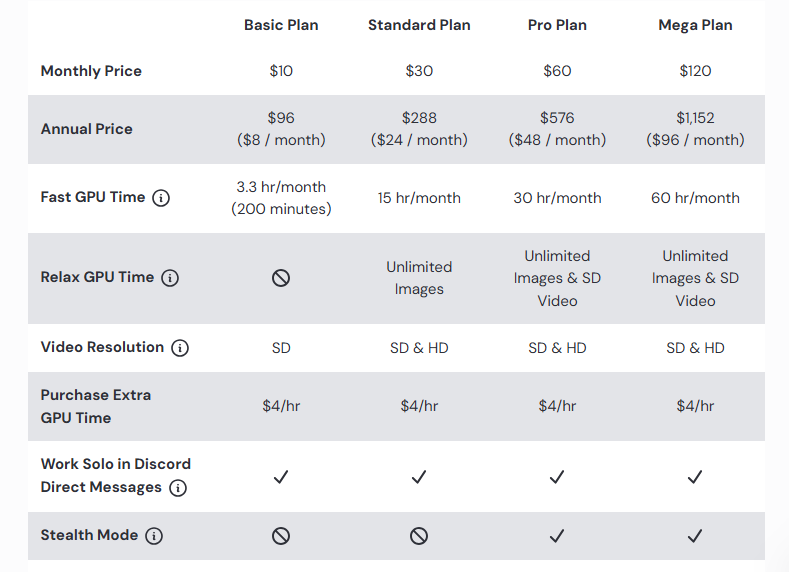
Task: Click the info icon beside Fast GPU Time
Action: pyautogui.click(x=161, y=198)
